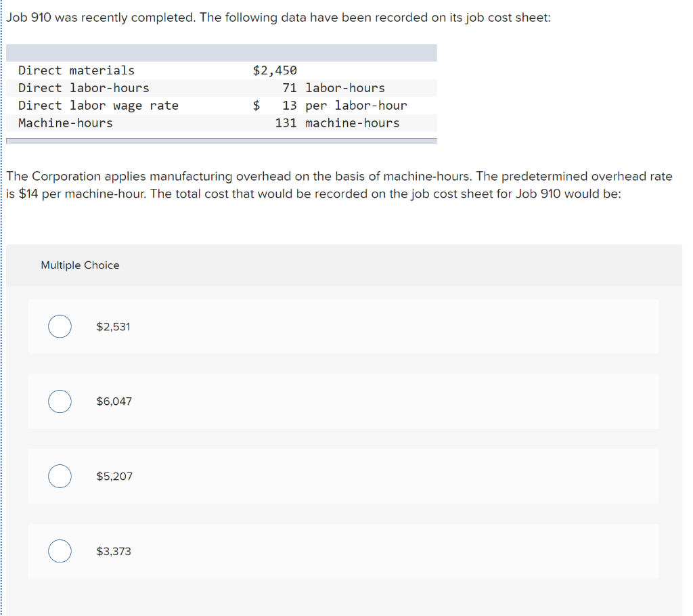Viewport: 693px width, 616px height.
Task: Click the Direct labor-hours row label
Action: point(84,88)
